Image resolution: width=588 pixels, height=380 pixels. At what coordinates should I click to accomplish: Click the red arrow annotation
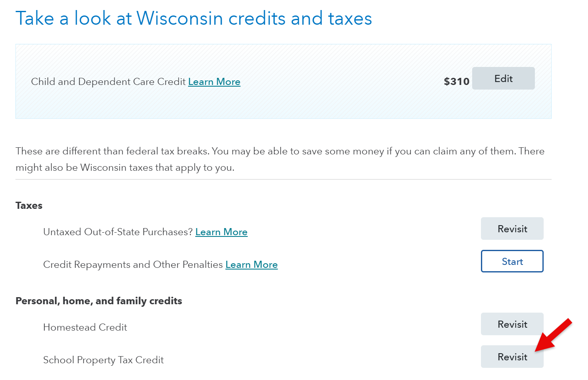(x=553, y=335)
